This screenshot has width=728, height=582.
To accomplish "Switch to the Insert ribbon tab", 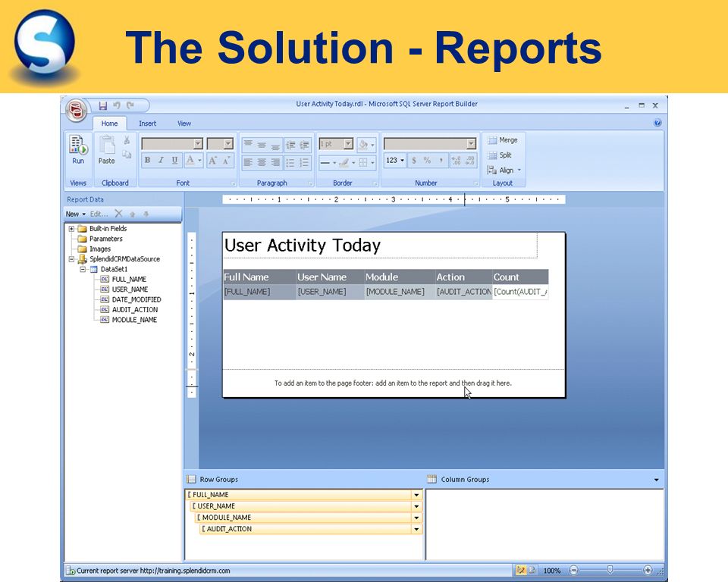I will point(148,124).
